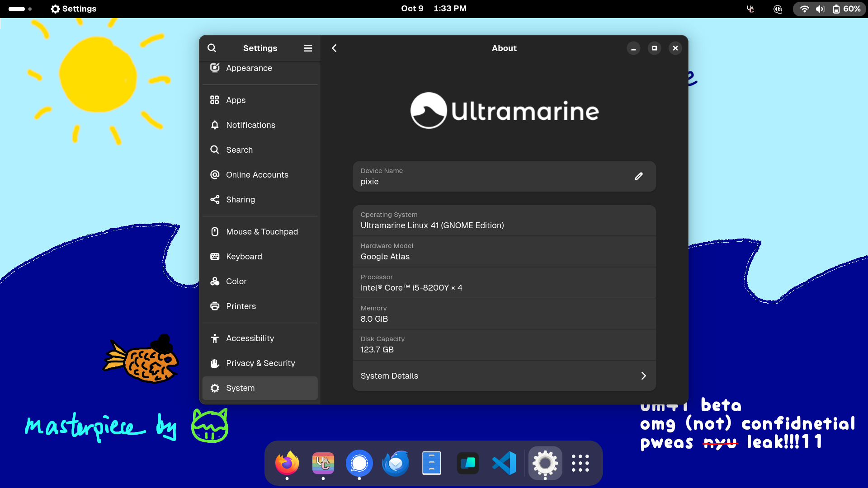This screenshot has height=488, width=868.
Task: Open Privacy & Security settings
Action: pos(260,363)
